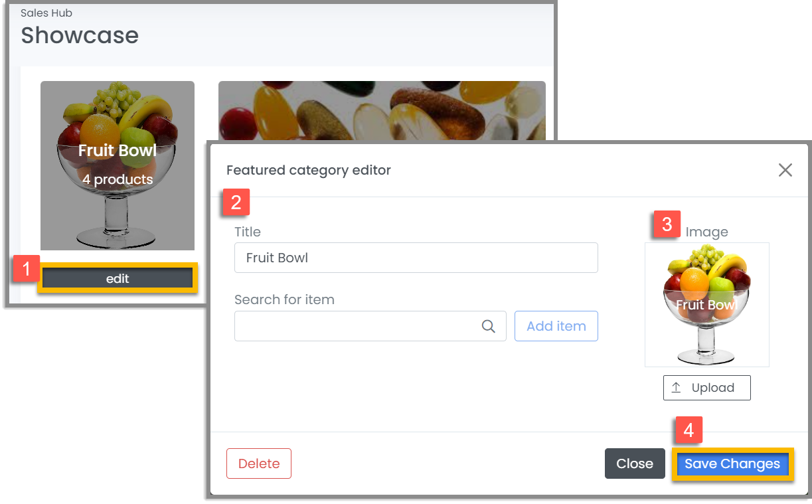Click the red badge labeled 1
Image resolution: width=812 pixels, height=504 pixels.
(26, 268)
